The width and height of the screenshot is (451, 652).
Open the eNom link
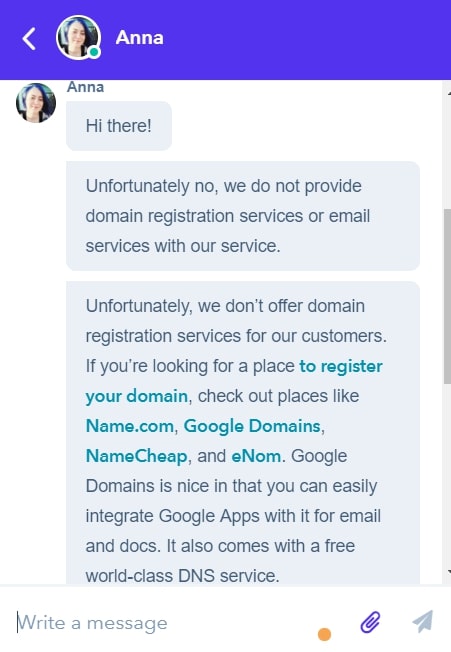256,456
